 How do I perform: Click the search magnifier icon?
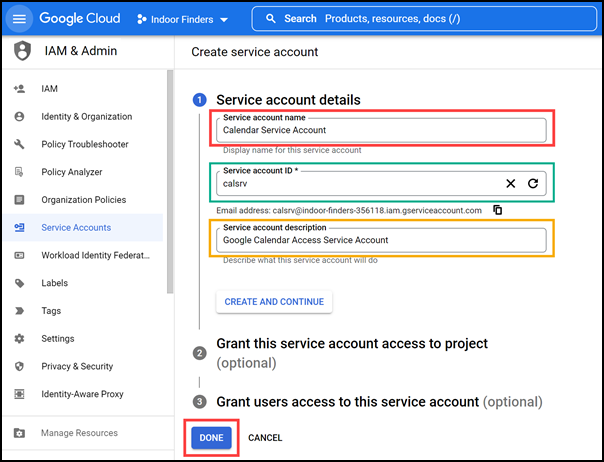click(271, 18)
